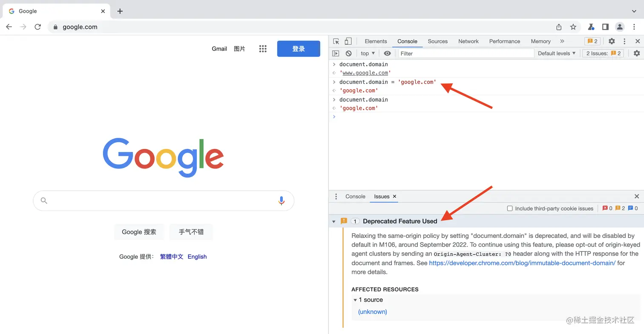The width and height of the screenshot is (644, 334).
Task: Open the top JavaScript context dropdown
Action: (368, 53)
